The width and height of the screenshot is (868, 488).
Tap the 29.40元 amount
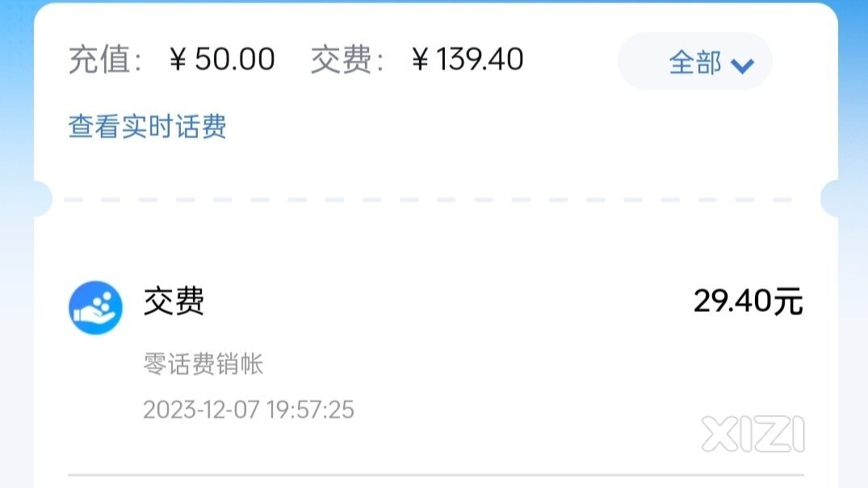[x=748, y=301]
